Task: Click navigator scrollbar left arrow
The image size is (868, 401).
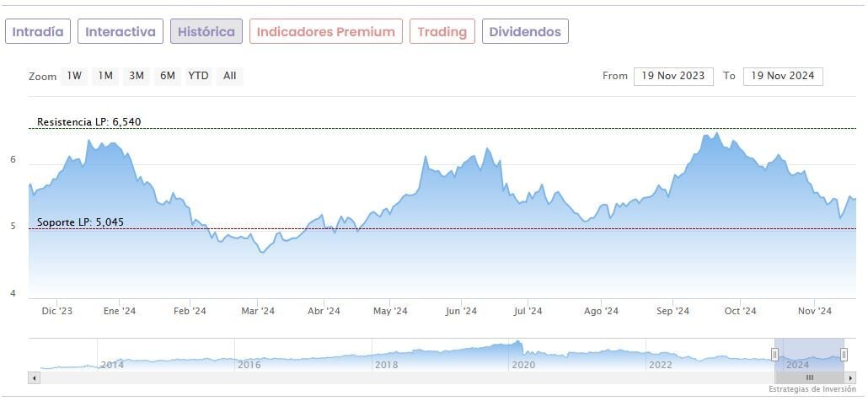Action: [x=34, y=377]
